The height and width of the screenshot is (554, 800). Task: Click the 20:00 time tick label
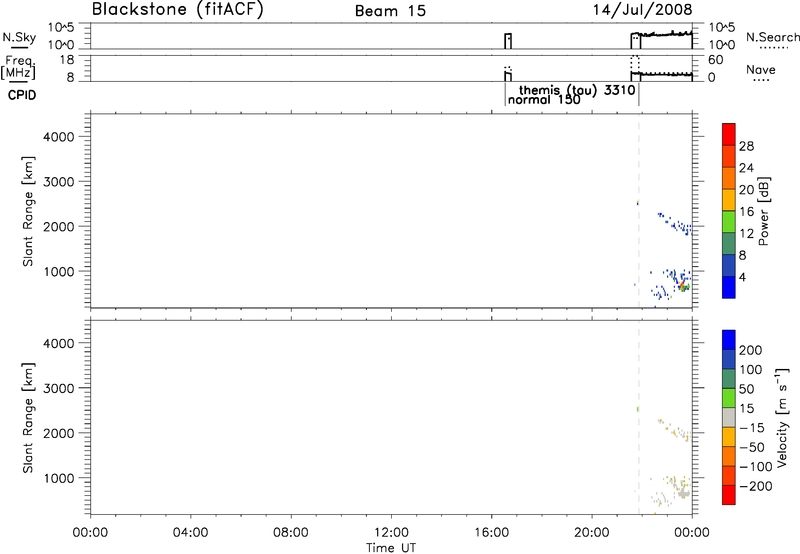coord(591,533)
